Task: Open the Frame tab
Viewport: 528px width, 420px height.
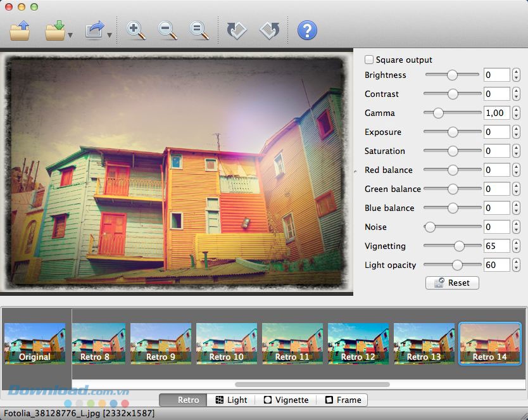Action: click(x=343, y=400)
